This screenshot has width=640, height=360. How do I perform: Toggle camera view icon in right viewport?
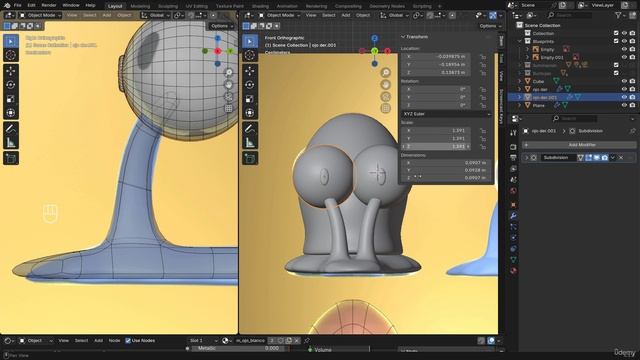pyautogui.click(x=385, y=96)
